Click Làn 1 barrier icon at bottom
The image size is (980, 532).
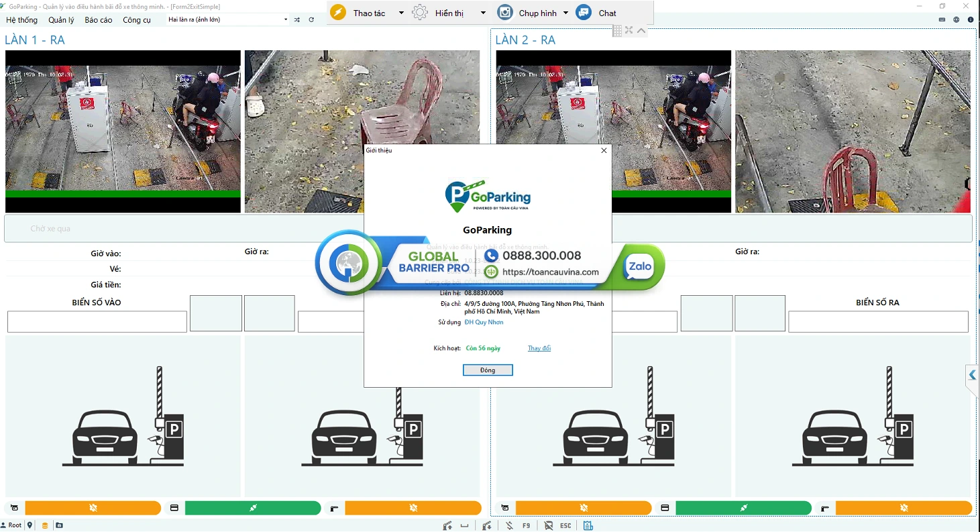click(x=334, y=508)
